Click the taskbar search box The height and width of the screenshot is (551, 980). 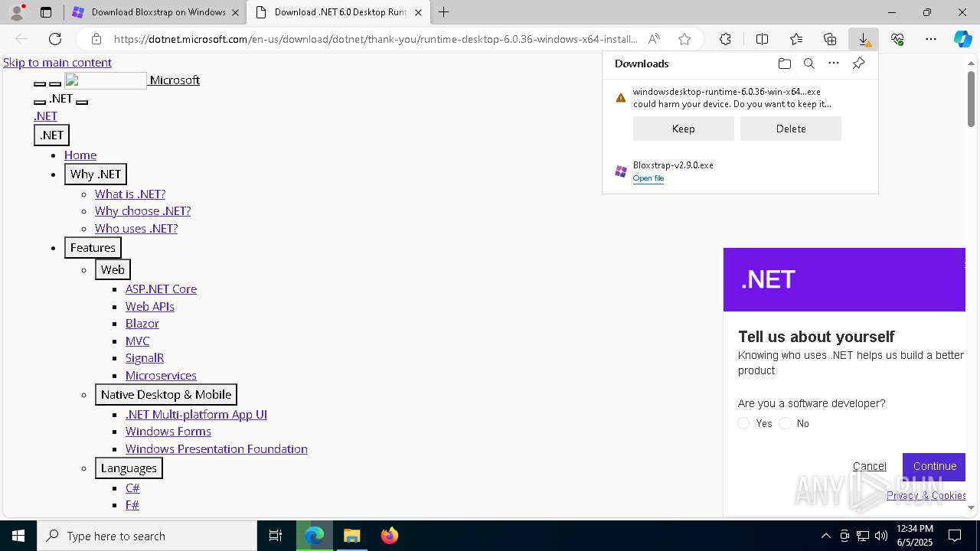click(x=147, y=536)
